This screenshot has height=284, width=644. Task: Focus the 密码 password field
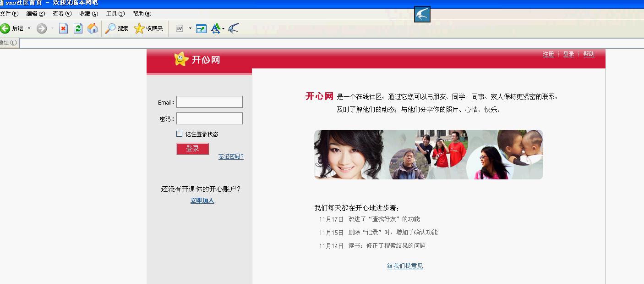[209, 118]
